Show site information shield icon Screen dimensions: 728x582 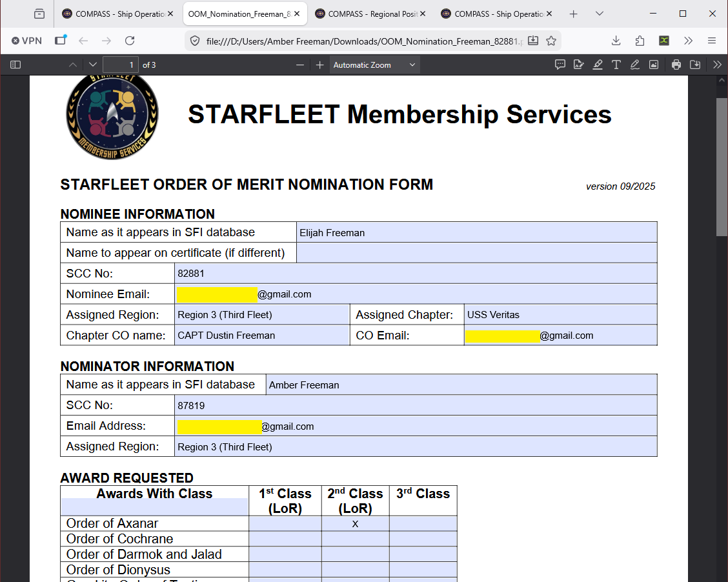coord(195,41)
